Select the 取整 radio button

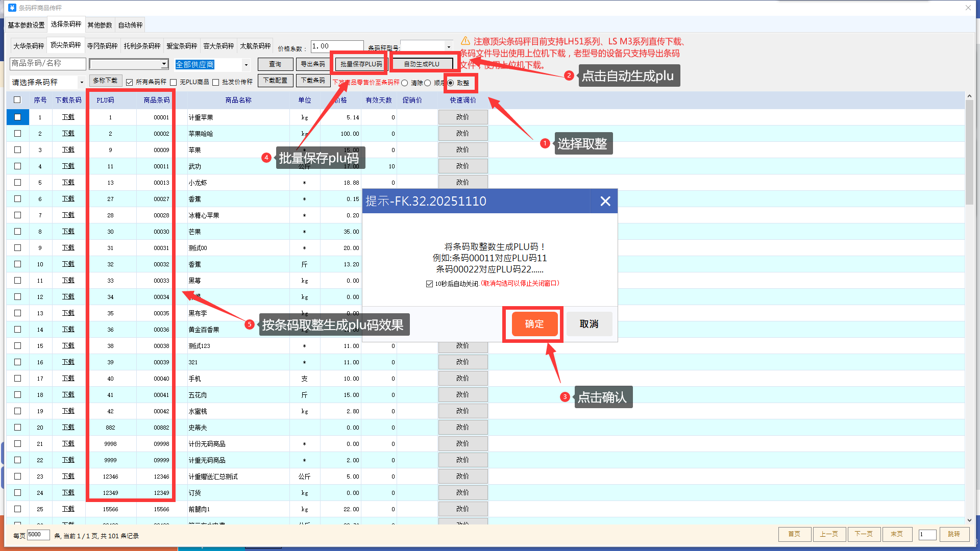tap(451, 83)
